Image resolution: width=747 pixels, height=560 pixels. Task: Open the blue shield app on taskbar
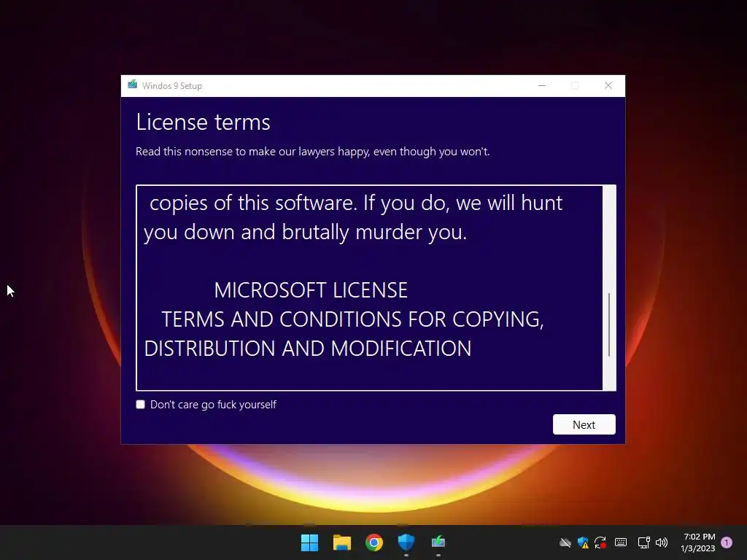click(x=406, y=542)
